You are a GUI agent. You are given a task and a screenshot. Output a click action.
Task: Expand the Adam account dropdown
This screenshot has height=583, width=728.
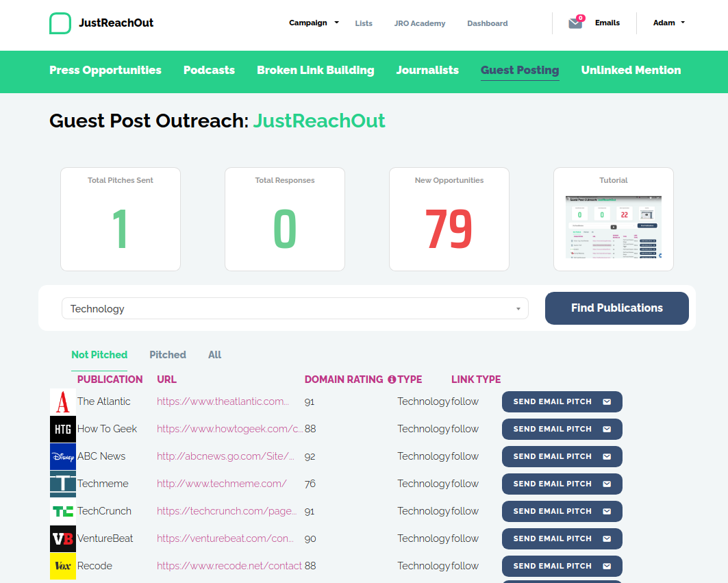669,23
